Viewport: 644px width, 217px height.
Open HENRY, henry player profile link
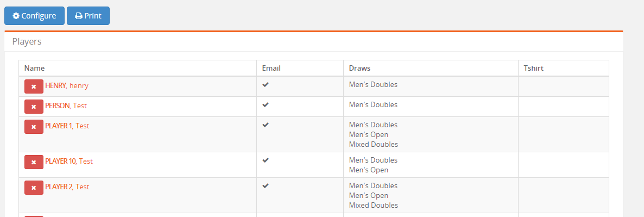click(67, 85)
